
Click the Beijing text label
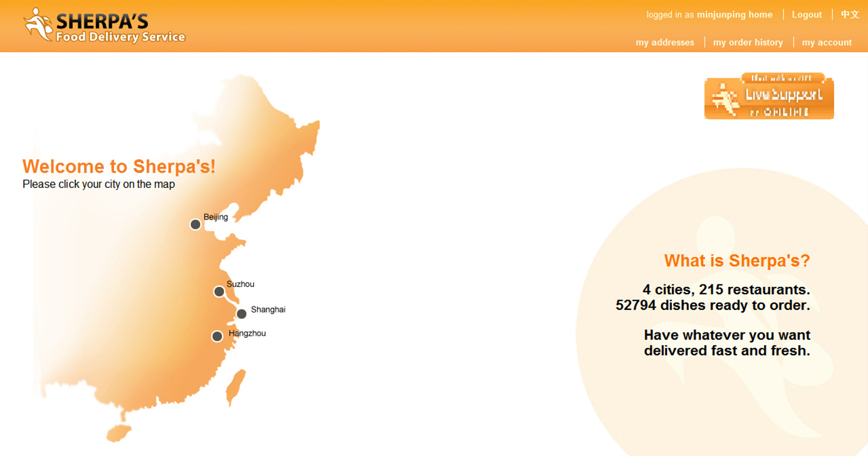(x=215, y=217)
